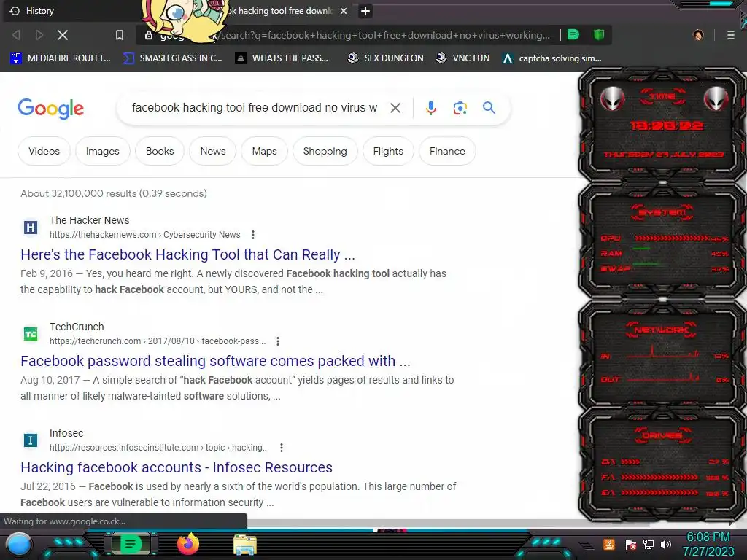The image size is (747, 560).
Task: Click the E:\ drive usage bar
Action: [659, 493]
